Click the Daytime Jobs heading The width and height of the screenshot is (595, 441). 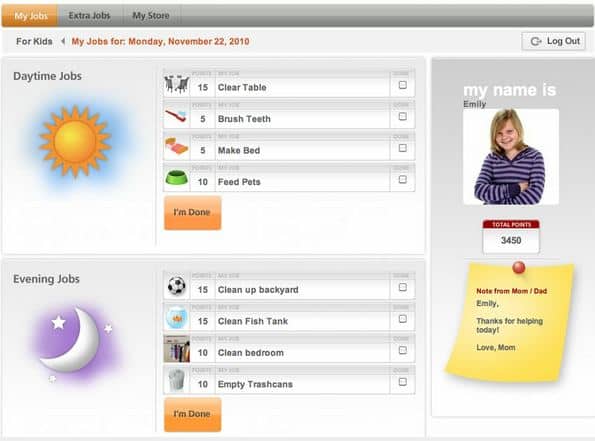click(47, 76)
